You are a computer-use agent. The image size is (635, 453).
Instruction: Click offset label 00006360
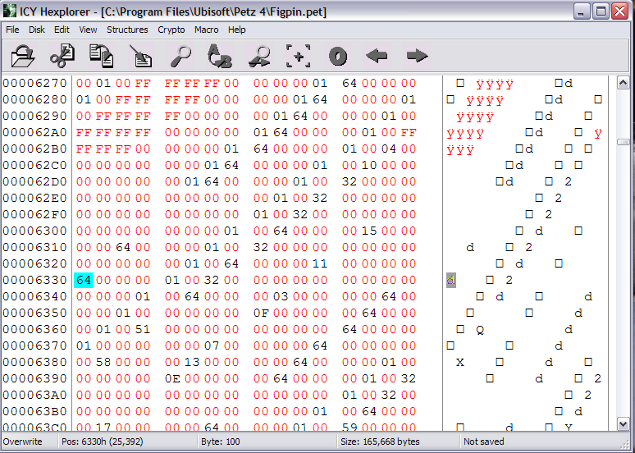point(34,329)
